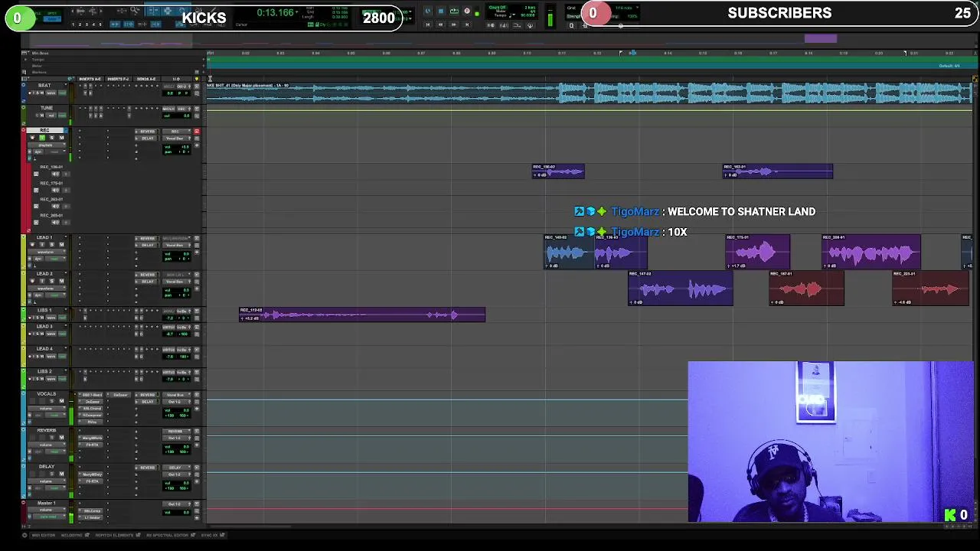Click the SENDS A-E column header

(146, 79)
